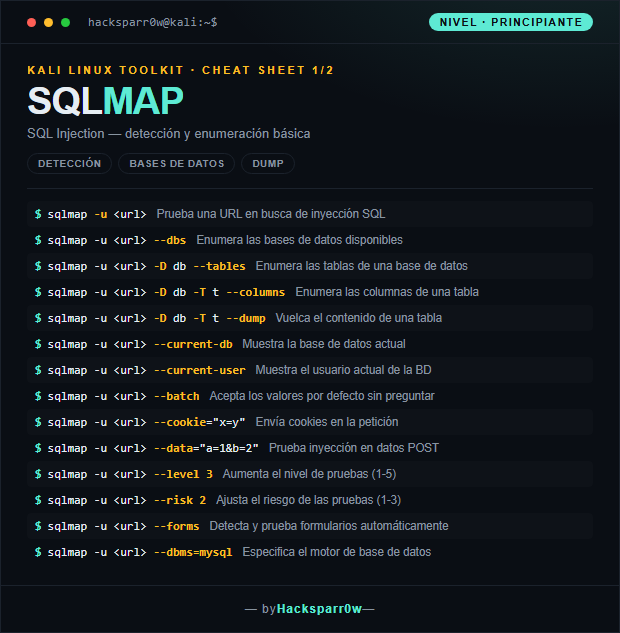The width and height of the screenshot is (620, 633).
Task: Click the SQL Injection subtitle line
Action: tap(169, 134)
